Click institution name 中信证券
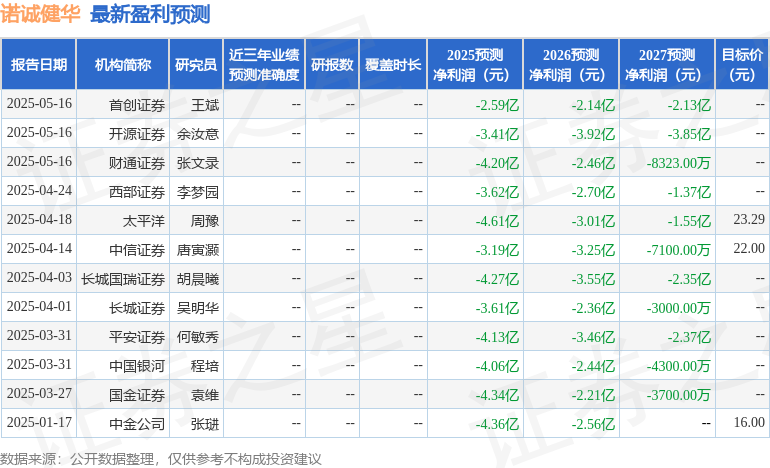The height and width of the screenshot is (468, 770). pyautogui.click(x=137, y=250)
